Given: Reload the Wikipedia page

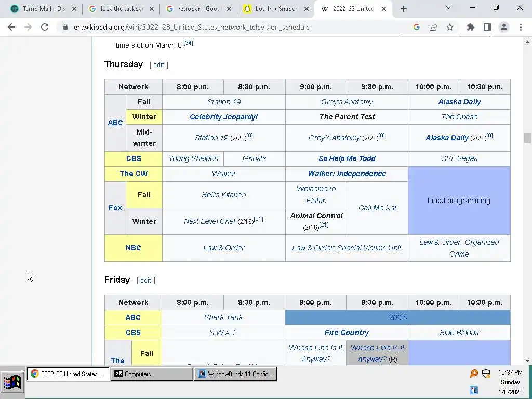Looking at the screenshot, I should click(x=45, y=27).
